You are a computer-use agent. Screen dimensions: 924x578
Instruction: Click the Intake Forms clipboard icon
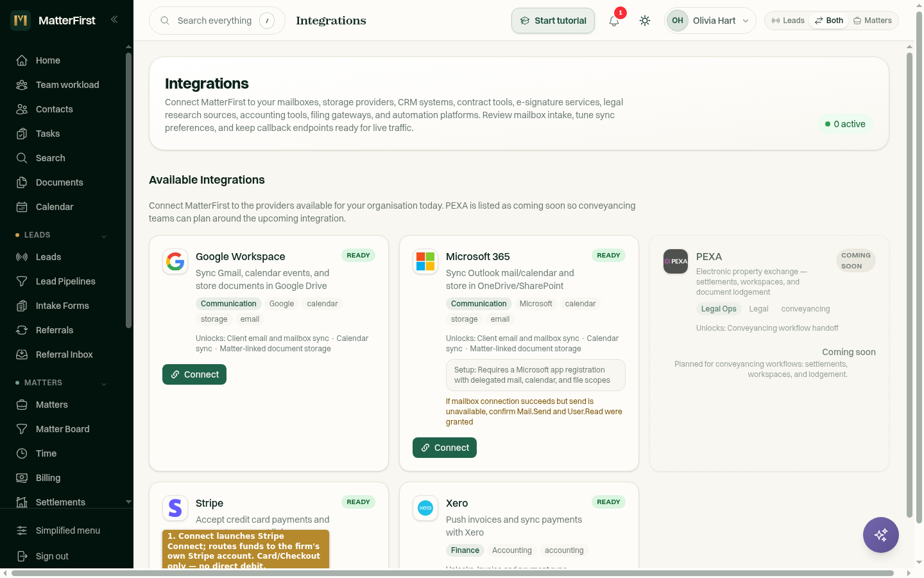pyautogui.click(x=22, y=306)
